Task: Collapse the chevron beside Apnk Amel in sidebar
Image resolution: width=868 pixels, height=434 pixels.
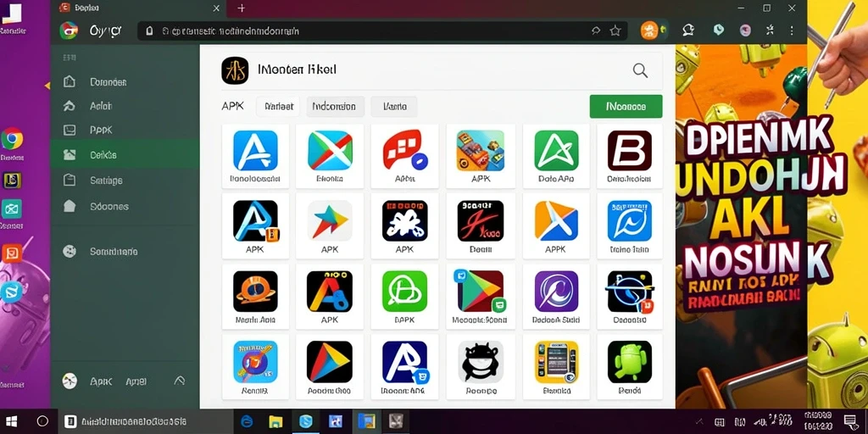Action: pos(180,381)
